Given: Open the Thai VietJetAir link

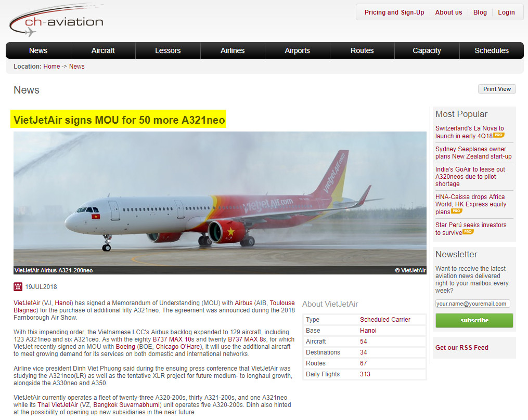Looking at the screenshot, I should (58, 405).
